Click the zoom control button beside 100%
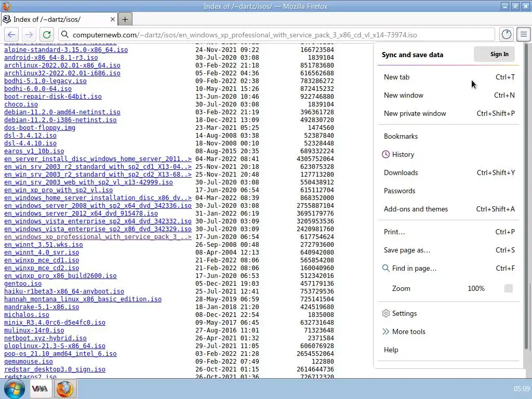The width and height of the screenshot is (532, 399). click(508, 288)
